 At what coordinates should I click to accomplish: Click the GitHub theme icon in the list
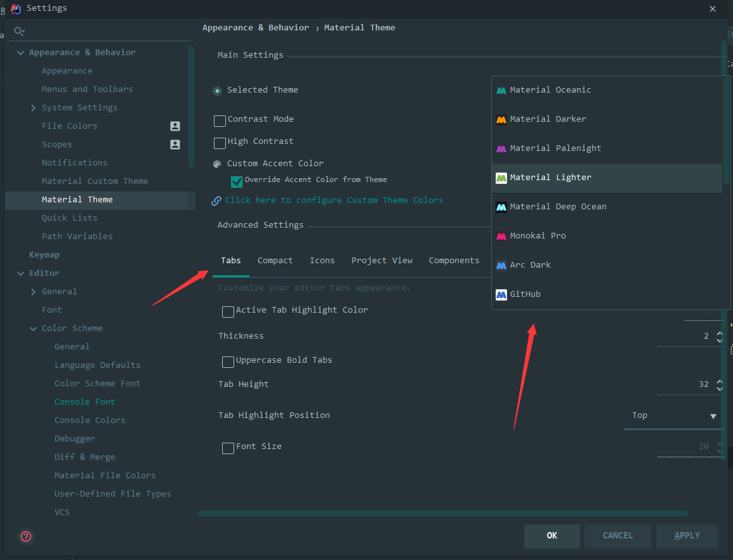(x=501, y=294)
